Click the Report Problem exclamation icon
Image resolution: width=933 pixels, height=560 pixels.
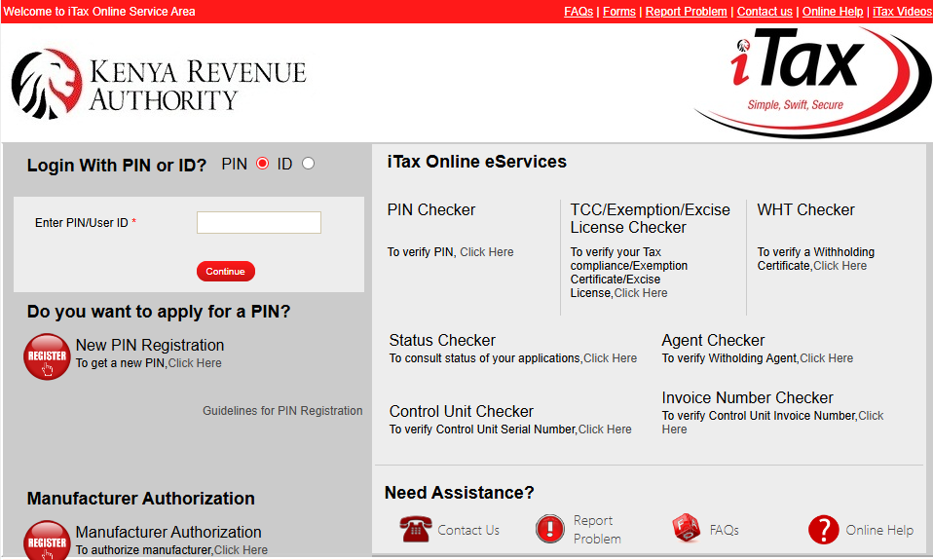tap(550, 530)
